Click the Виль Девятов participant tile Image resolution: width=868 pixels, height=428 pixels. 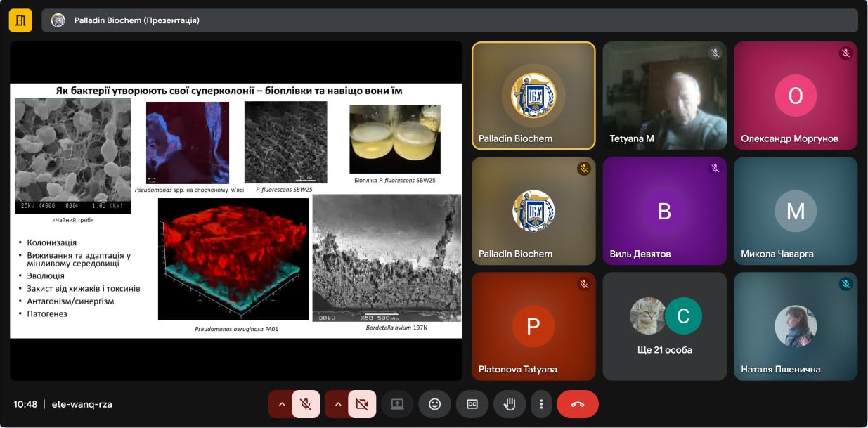(x=664, y=211)
